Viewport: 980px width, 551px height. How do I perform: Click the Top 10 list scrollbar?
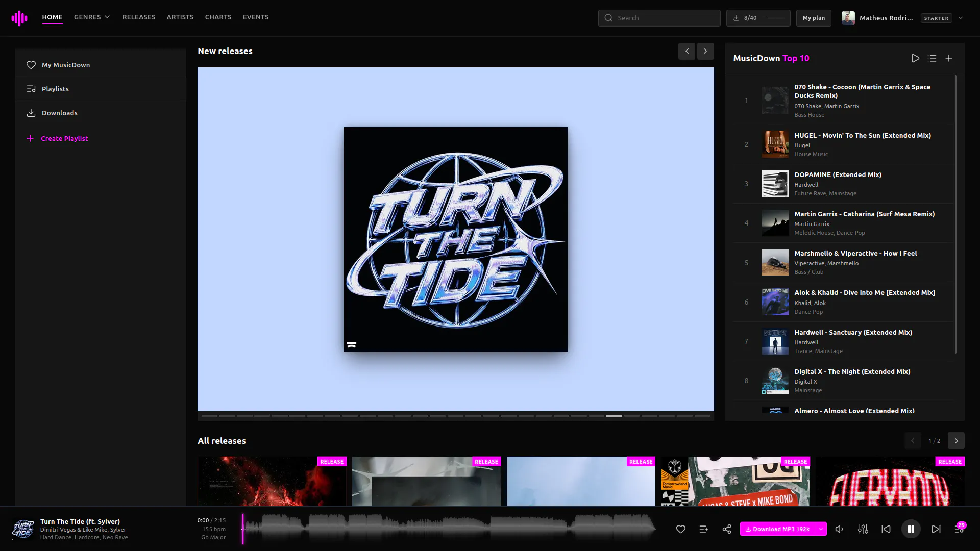click(x=955, y=214)
